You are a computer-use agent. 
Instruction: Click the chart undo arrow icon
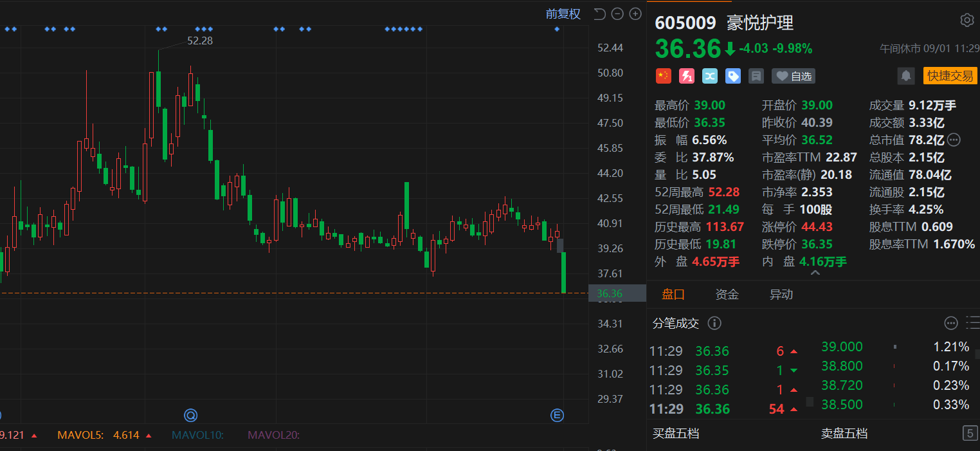tap(599, 14)
